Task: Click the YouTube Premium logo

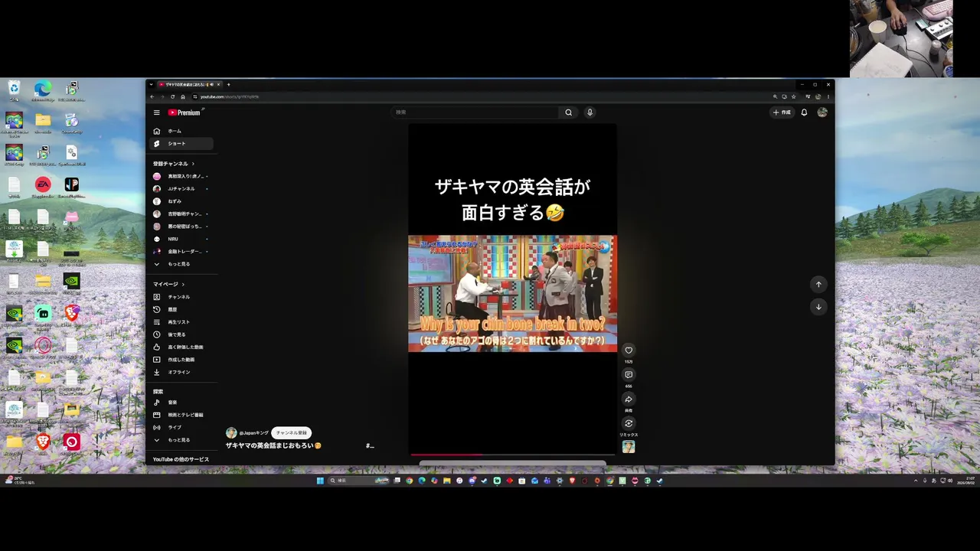Action: (x=185, y=112)
